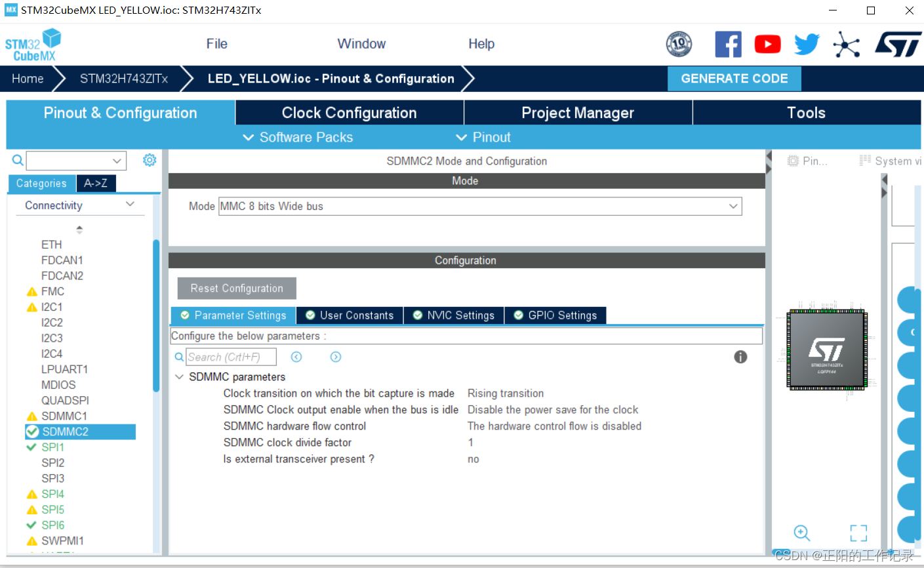Open the NVIC Settings tab

pyautogui.click(x=454, y=315)
